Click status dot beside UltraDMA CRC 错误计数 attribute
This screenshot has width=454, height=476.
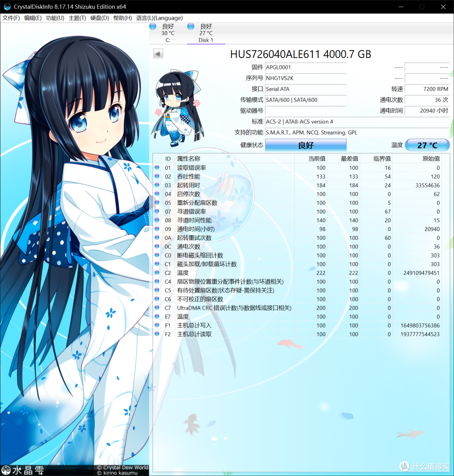[156, 308]
